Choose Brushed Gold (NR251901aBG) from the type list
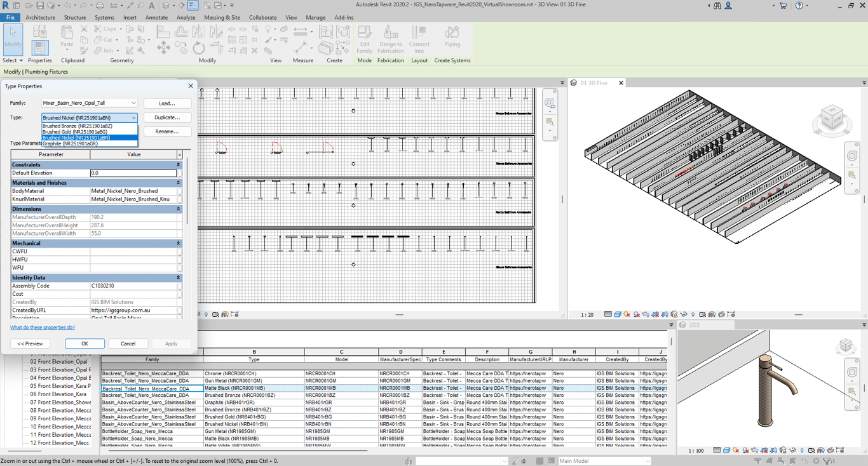This screenshot has width=868, height=466. point(75,132)
